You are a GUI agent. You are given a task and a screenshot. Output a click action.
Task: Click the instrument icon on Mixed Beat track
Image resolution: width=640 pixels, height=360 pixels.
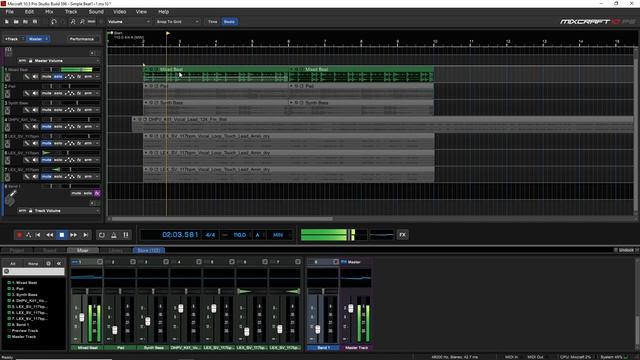[7, 77]
